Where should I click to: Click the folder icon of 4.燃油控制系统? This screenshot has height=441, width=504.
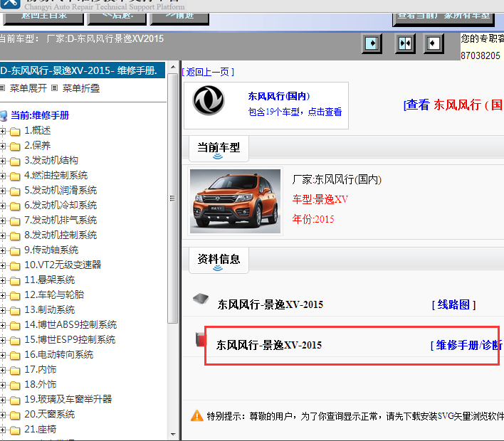[x=15, y=176]
